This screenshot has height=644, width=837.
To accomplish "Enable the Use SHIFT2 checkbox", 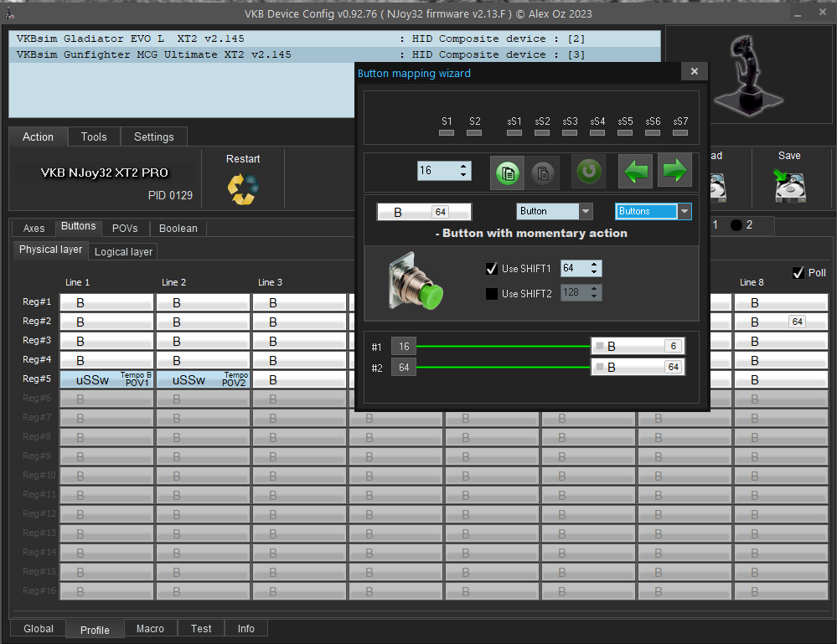I will click(492, 293).
